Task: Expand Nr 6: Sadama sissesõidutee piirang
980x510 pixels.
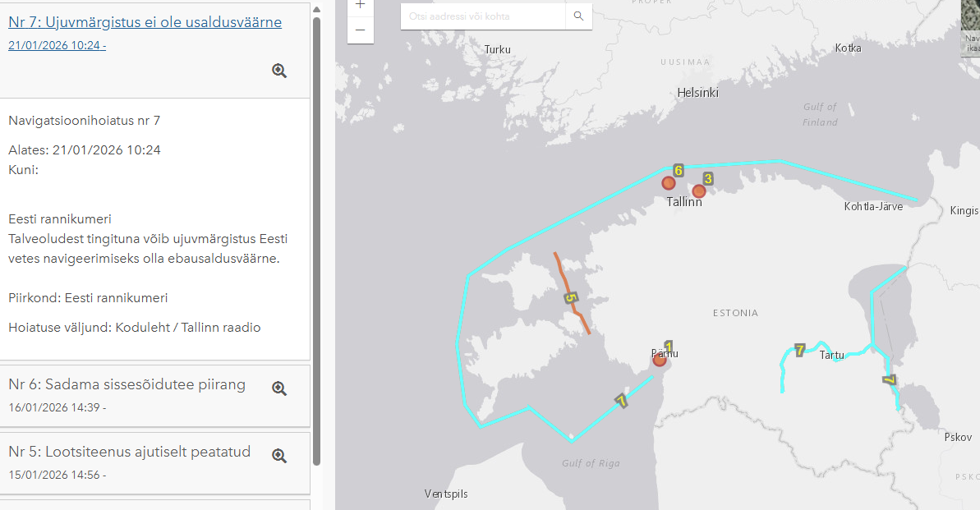Action: pyautogui.click(x=127, y=384)
